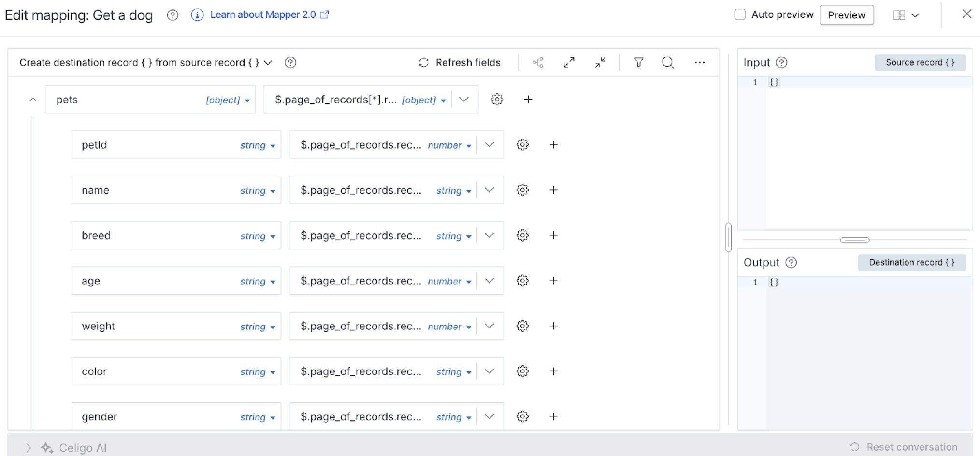Click the weight source field expression
The image size is (980, 456).
coord(360,326)
